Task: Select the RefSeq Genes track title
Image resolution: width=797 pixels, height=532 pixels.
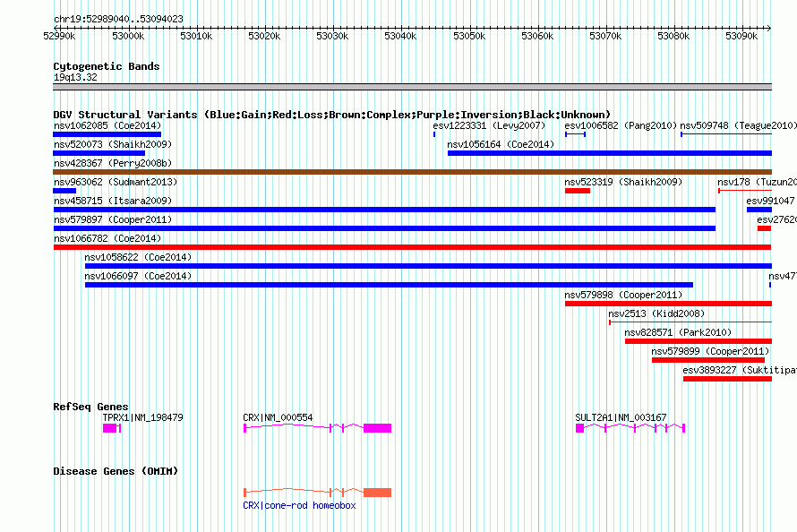Action: pos(90,407)
